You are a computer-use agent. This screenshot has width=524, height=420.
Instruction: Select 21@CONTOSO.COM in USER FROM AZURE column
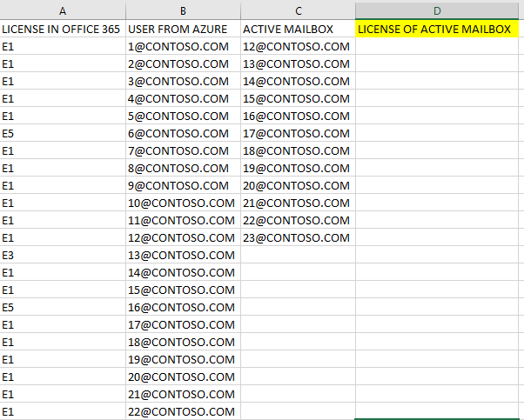183,394
